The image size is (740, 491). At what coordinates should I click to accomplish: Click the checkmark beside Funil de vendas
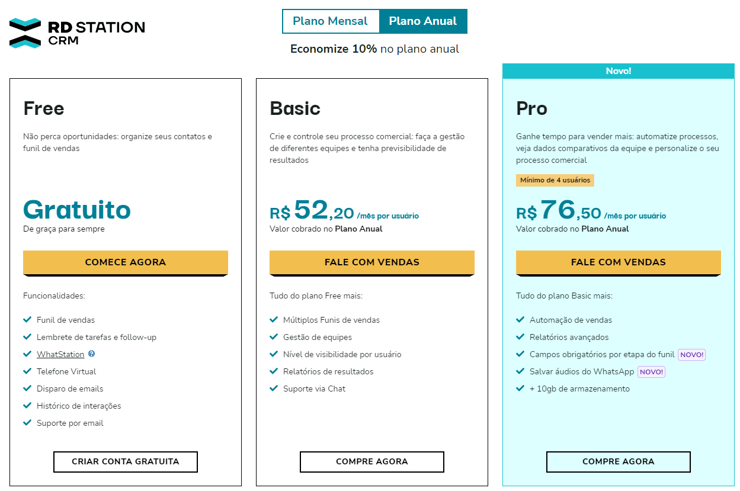(27, 320)
